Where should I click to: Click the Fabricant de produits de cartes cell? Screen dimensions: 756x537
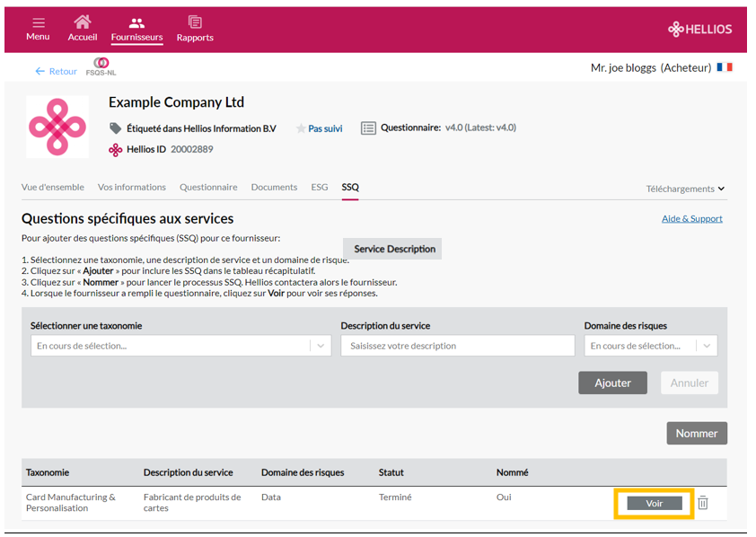pos(192,502)
